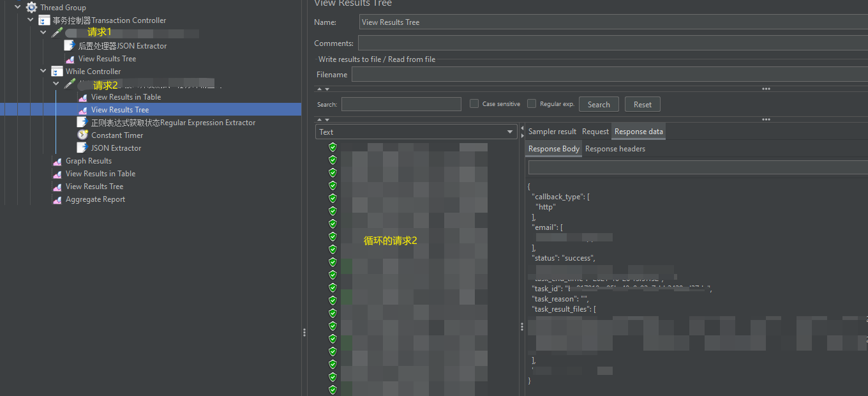This screenshot has height=396, width=868.
Task: Select View Results in Table below Graph Results
Action: (x=100, y=174)
